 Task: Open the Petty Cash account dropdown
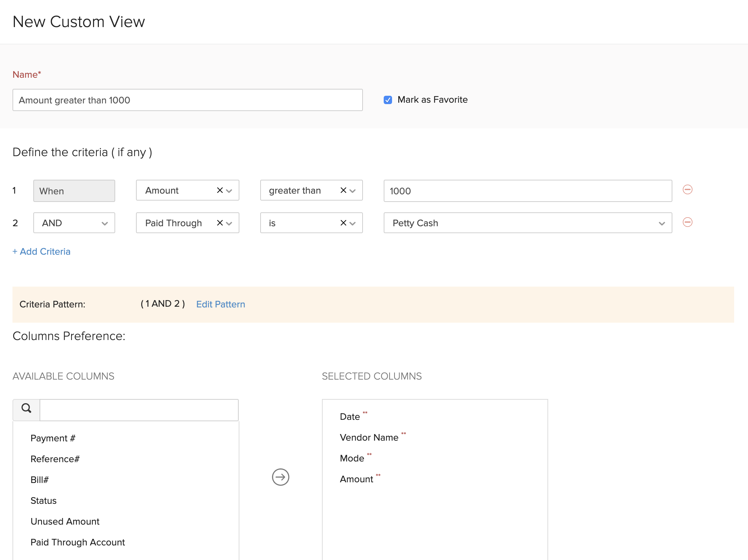[x=661, y=223]
